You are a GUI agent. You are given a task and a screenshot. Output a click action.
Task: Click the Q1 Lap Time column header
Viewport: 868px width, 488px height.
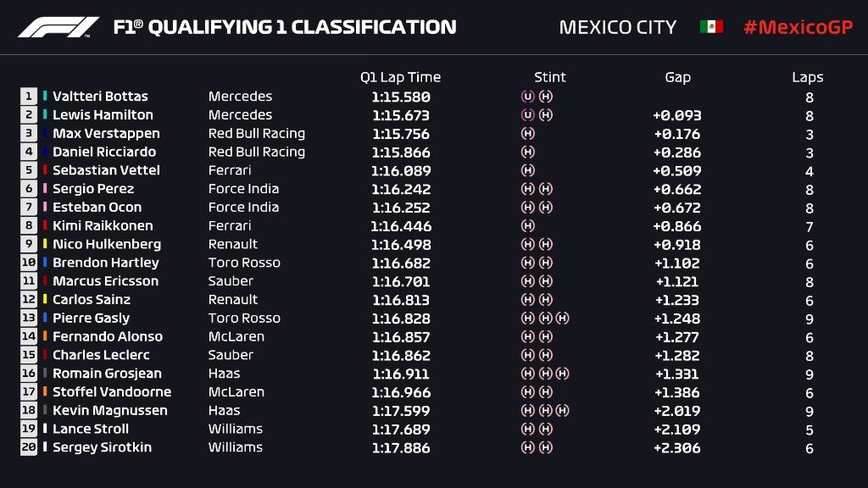[x=400, y=77]
